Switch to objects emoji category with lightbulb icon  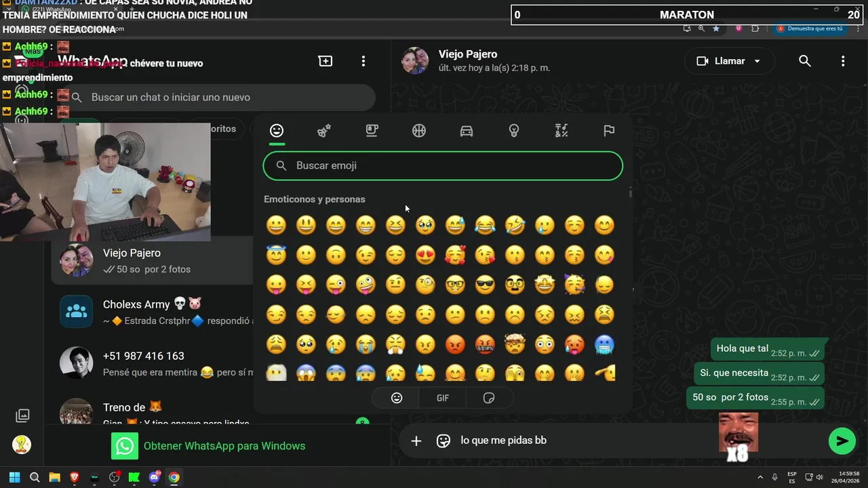pyautogui.click(x=514, y=131)
